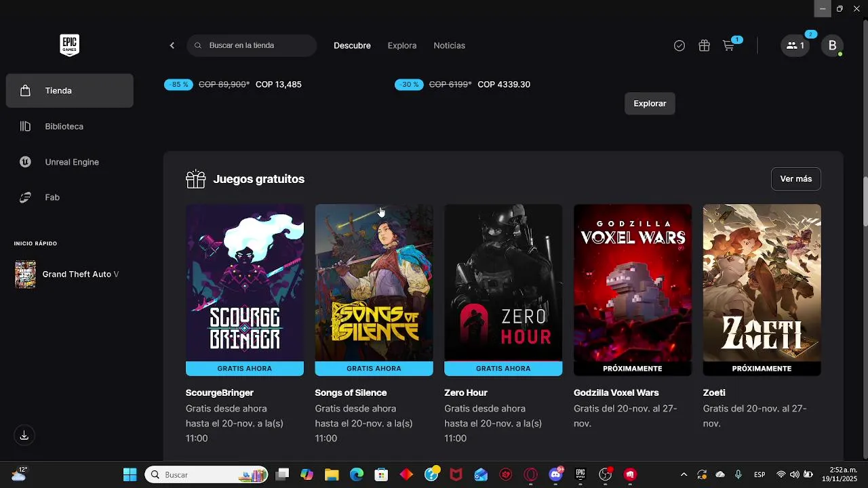Open McAfee from taskbar
The width and height of the screenshot is (868, 488).
point(456,474)
